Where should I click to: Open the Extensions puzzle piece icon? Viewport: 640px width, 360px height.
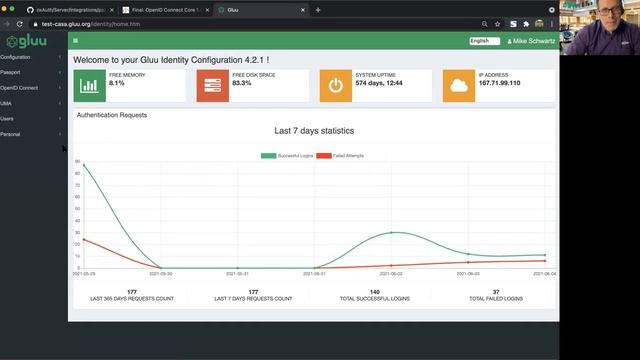click(526, 24)
